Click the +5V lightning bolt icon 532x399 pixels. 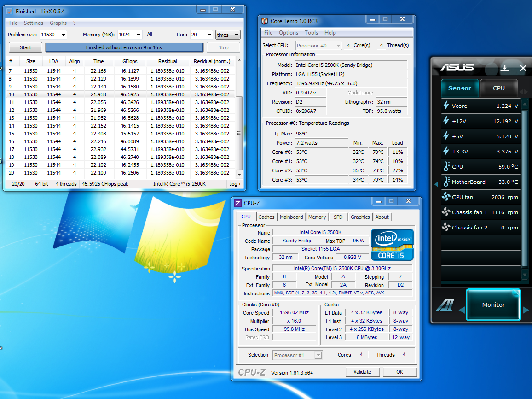(x=446, y=136)
